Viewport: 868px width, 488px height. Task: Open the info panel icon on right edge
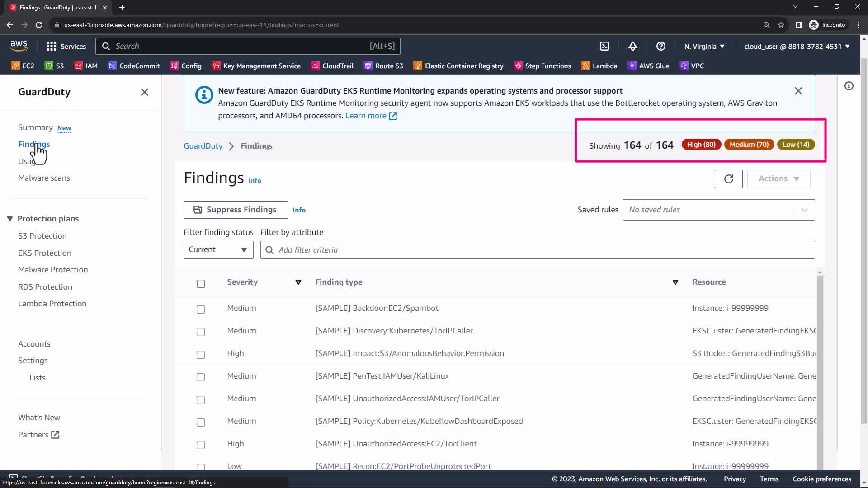click(x=849, y=86)
